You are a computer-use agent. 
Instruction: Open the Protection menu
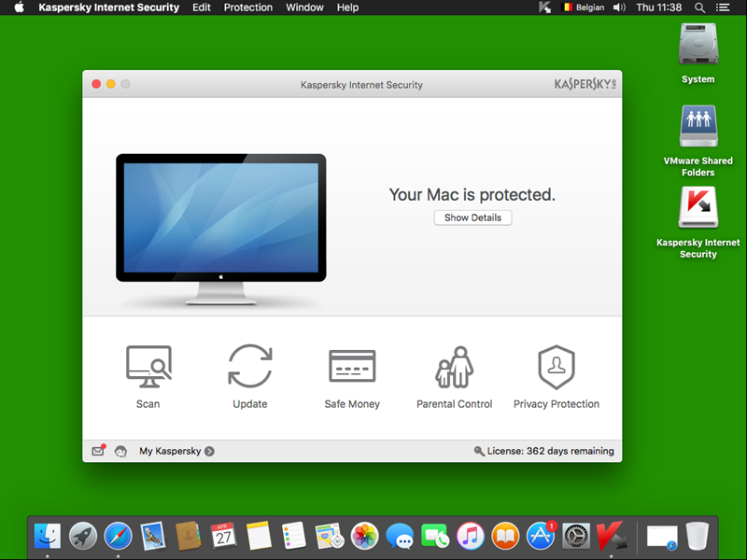(x=248, y=7)
